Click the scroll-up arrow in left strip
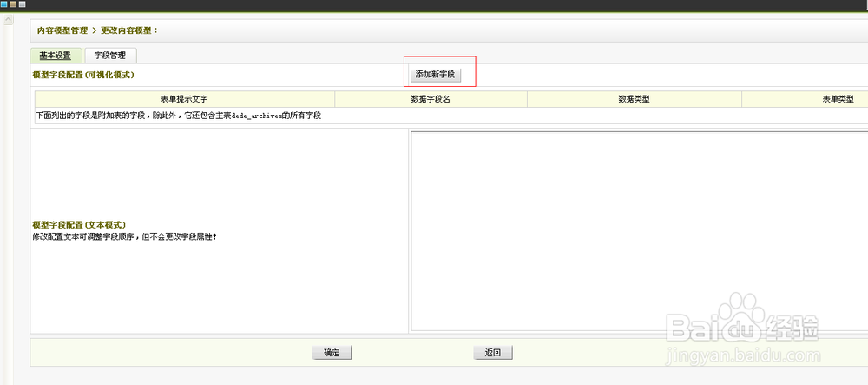Screen dimensions: 868x385 point(9,20)
